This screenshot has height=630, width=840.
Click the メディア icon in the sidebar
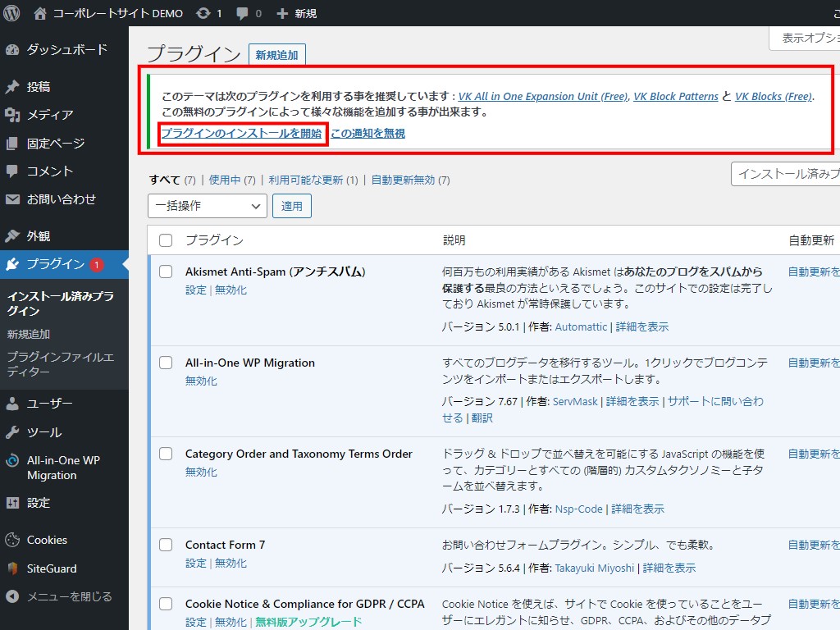point(12,115)
